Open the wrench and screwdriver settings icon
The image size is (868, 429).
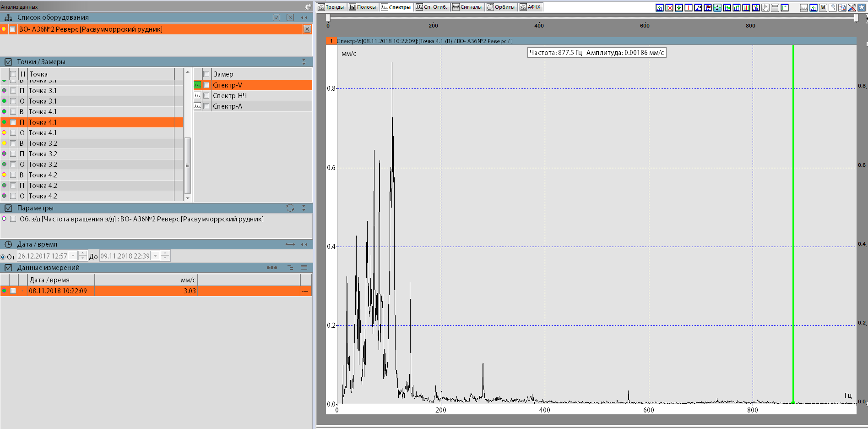point(852,7)
